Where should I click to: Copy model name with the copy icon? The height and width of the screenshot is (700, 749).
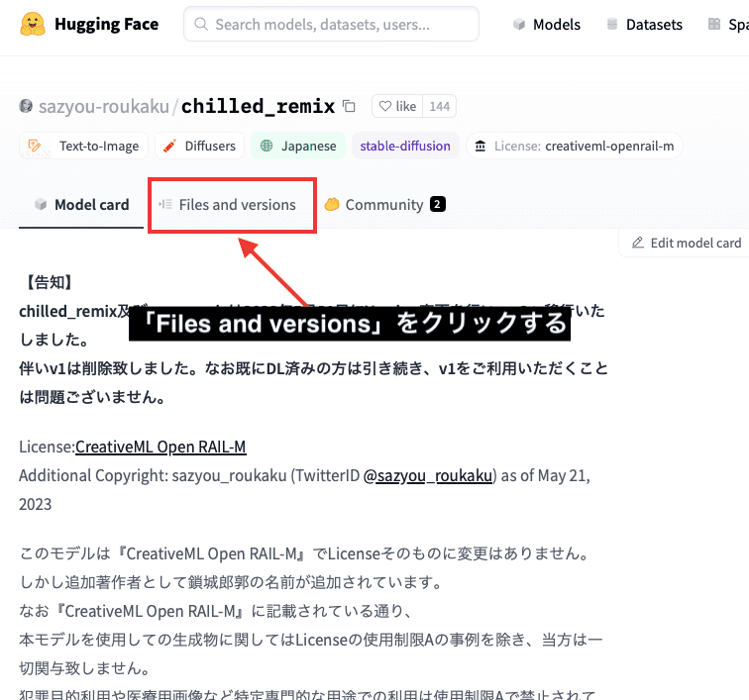point(349,107)
